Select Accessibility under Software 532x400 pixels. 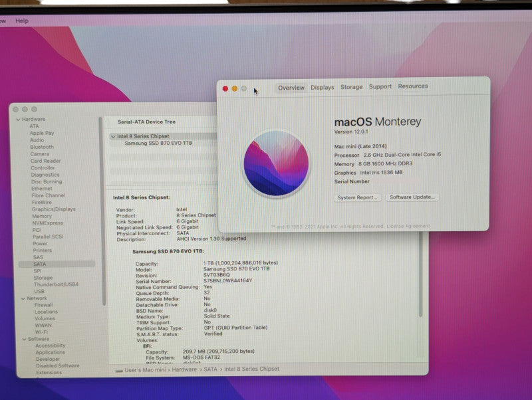pyautogui.click(x=51, y=346)
